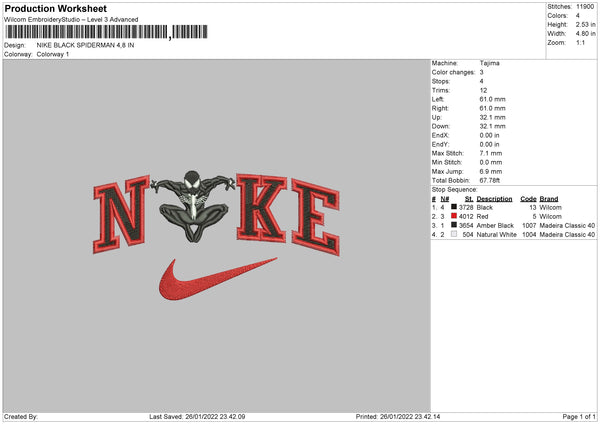Click the Zoom 1:1 value

[580, 42]
